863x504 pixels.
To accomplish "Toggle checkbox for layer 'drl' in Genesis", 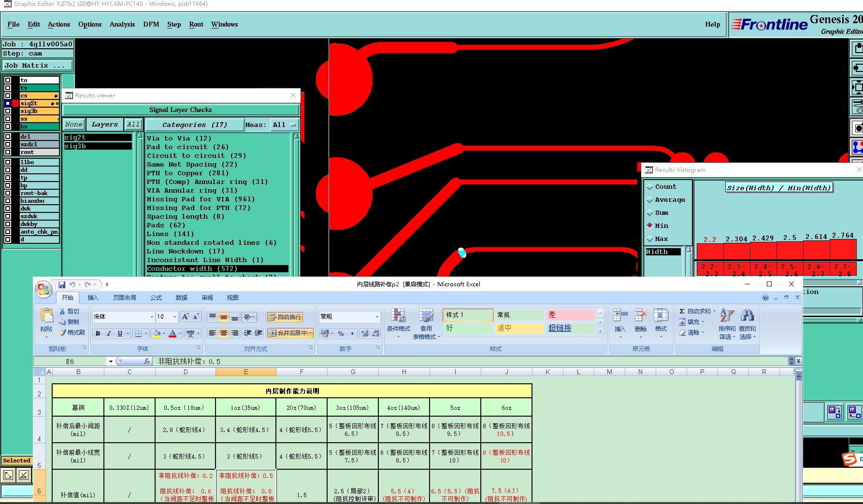I will point(8,137).
